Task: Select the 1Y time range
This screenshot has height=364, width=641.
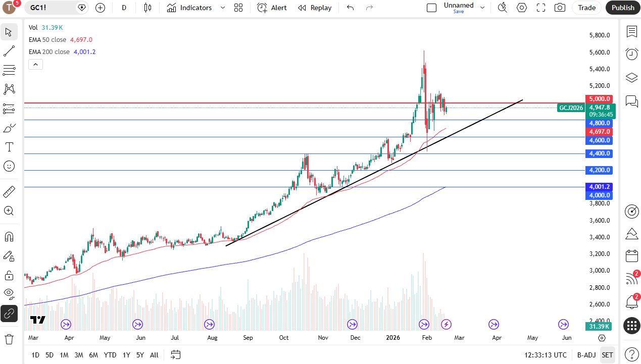Action: click(126, 355)
